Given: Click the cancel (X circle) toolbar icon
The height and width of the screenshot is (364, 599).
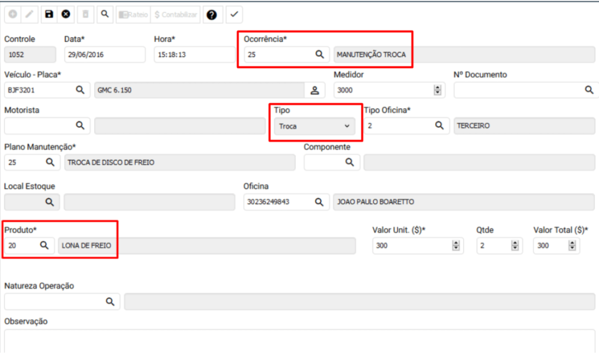Looking at the screenshot, I should click(66, 14).
